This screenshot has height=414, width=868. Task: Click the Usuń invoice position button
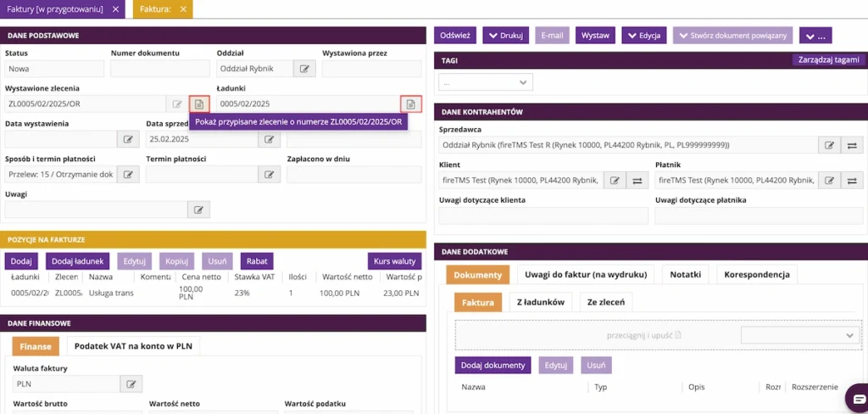[218, 261]
